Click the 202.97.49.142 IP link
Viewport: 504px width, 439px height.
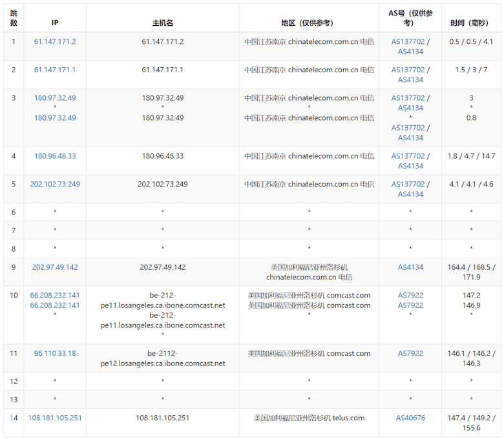coord(55,267)
